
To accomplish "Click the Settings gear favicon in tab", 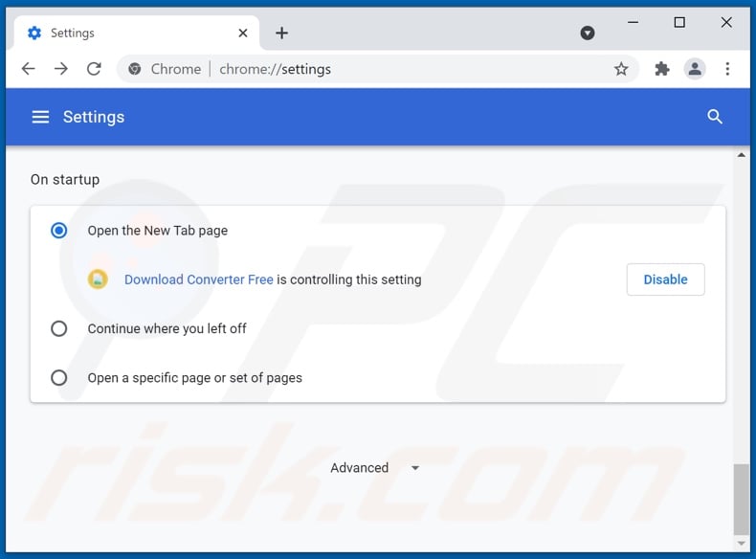I will tap(34, 33).
